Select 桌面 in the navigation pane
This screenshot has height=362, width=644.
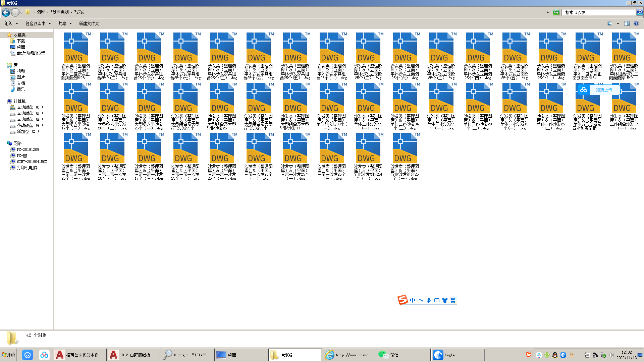pos(21,47)
